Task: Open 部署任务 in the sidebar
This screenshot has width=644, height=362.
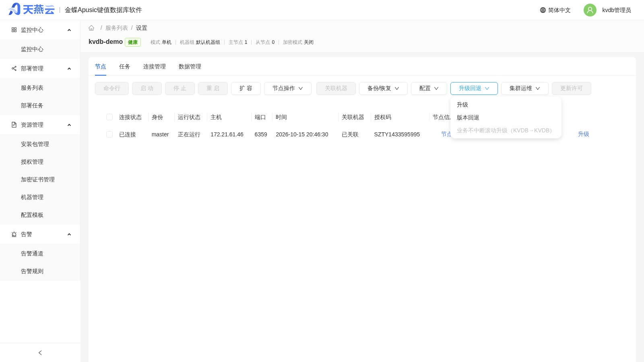Action: tap(40, 105)
